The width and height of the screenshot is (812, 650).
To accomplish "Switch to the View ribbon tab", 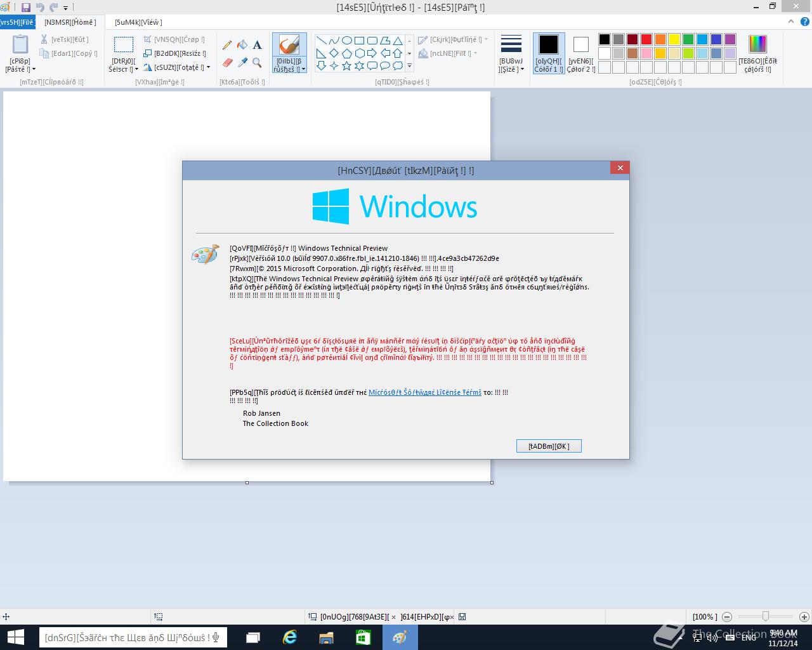I will pos(138,22).
